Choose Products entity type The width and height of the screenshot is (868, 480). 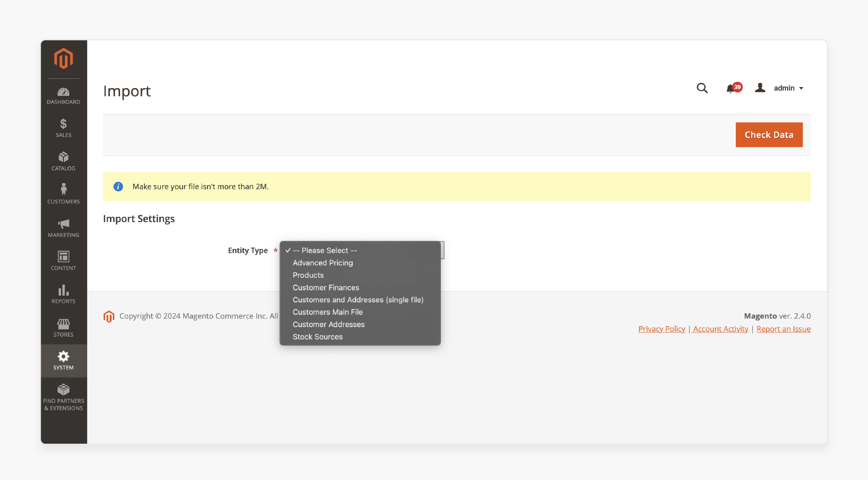click(x=360, y=275)
